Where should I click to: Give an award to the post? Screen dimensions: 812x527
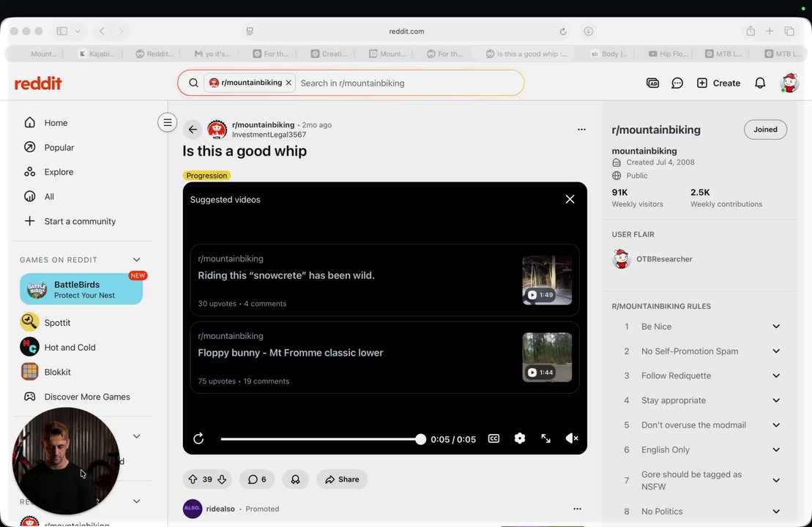pos(295,479)
